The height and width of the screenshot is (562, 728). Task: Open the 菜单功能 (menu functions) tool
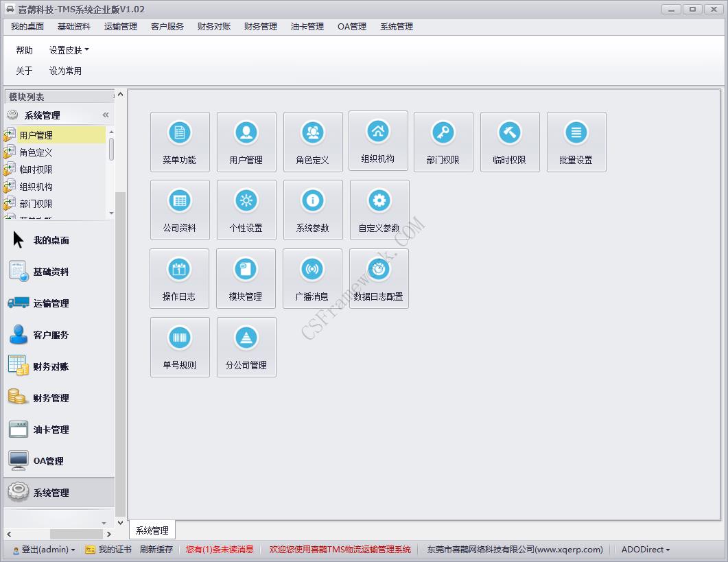(180, 141)
